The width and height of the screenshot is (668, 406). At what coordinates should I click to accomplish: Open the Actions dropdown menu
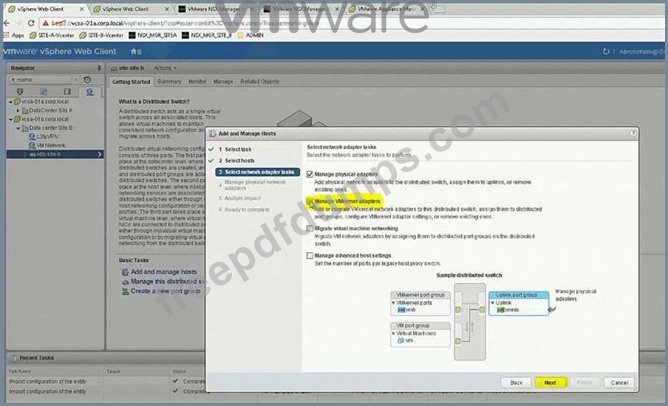pyautogui.click(x=165, y=68)
